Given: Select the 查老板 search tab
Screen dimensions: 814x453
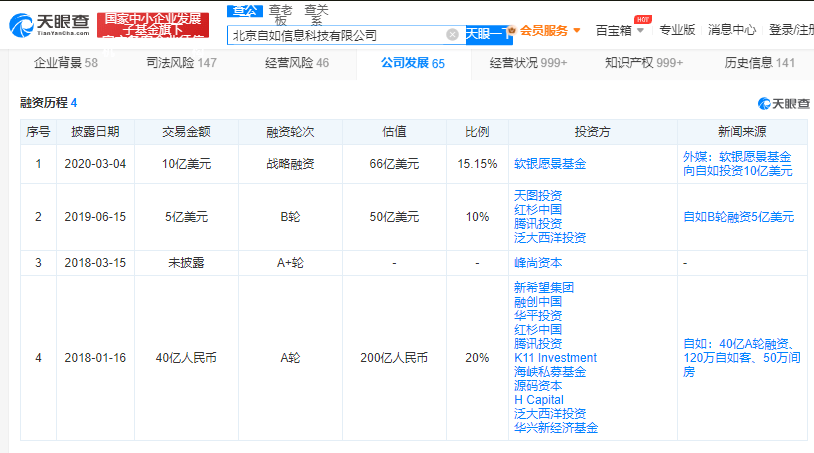Looking at the screenshot, I should click(280, 15).
